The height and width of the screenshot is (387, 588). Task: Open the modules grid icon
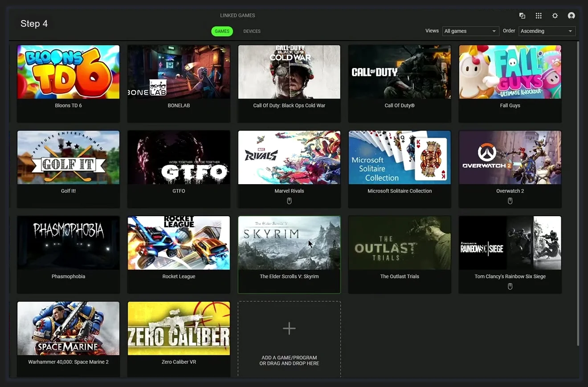coord(539,15)
